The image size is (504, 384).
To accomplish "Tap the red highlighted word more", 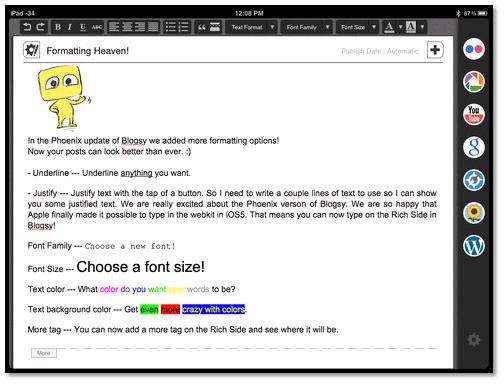I will (x=170, y=309).
